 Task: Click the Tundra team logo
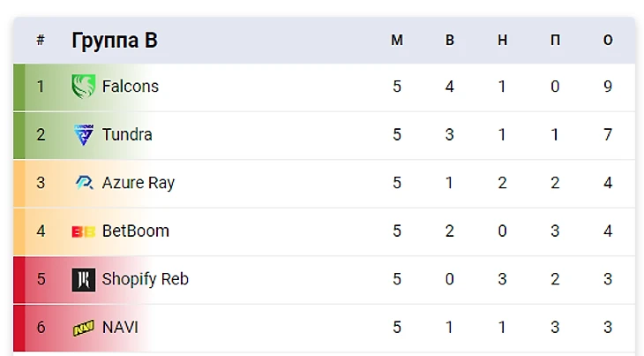point(83,134)
